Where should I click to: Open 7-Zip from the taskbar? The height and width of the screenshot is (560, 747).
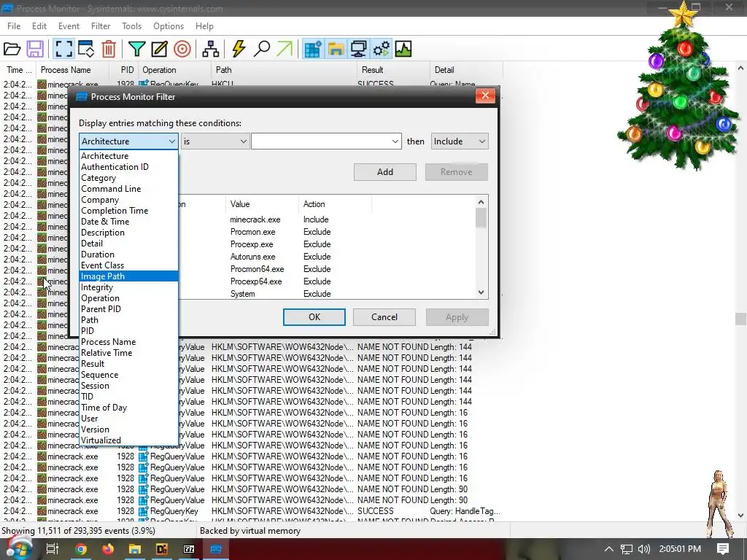click(189, 549)
